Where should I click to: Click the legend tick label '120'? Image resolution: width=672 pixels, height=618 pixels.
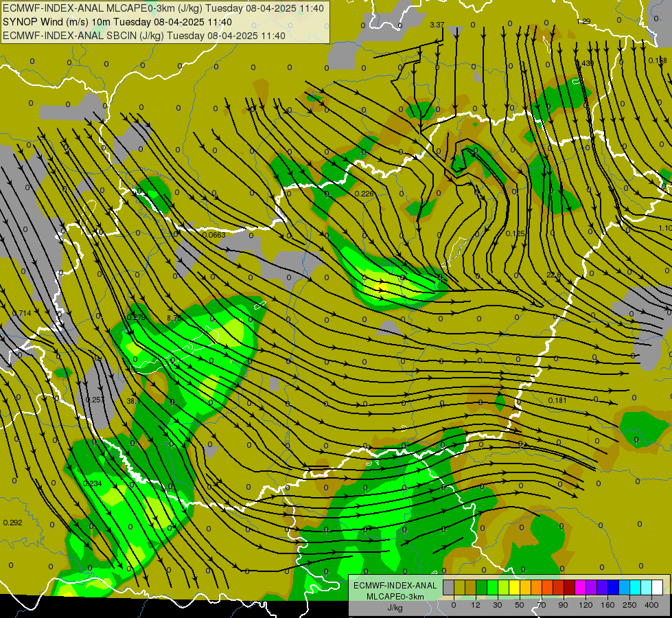click(586, 605)
